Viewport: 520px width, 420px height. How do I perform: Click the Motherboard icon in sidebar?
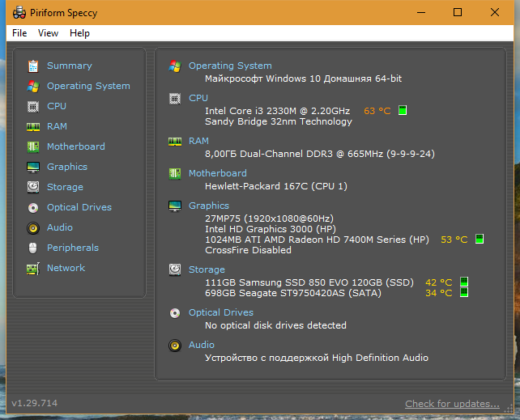[33, 146]
